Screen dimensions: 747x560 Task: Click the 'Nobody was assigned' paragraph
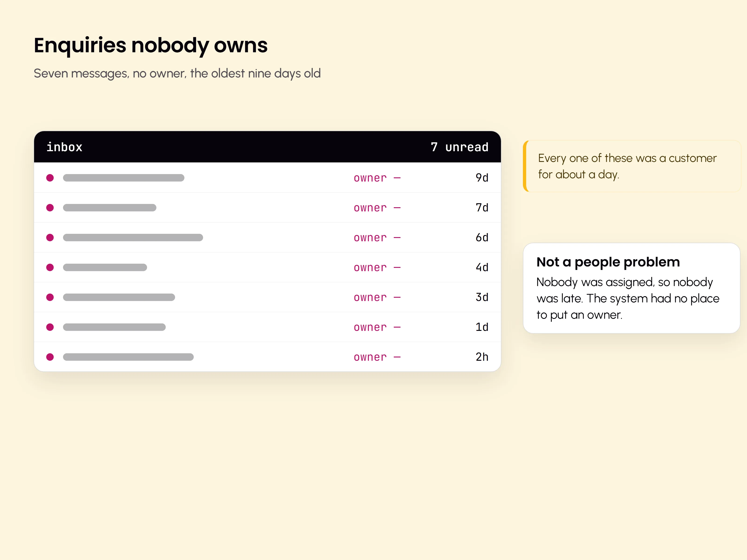(x=628, y=298)
